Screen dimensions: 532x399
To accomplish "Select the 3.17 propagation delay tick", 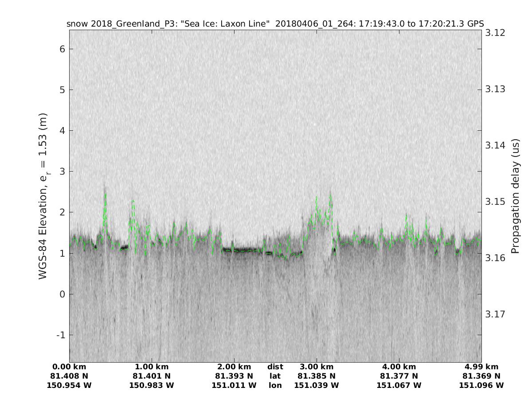I will tap(495, 314).
